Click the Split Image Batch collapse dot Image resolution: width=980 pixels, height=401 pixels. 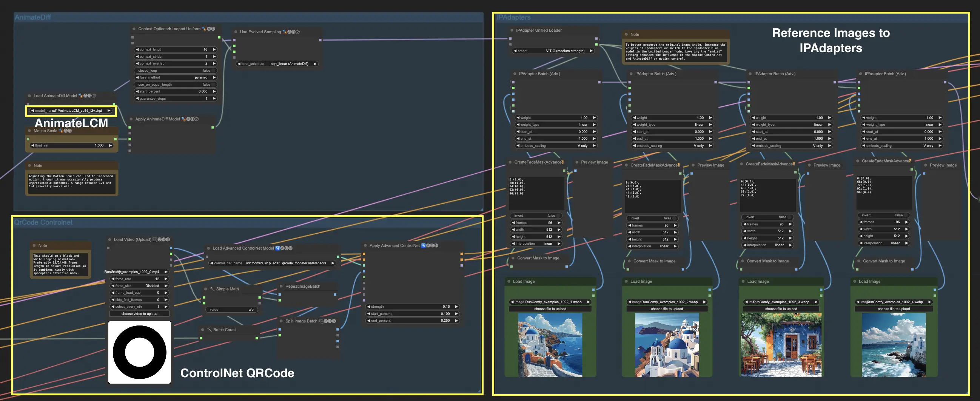click(281, 321)
